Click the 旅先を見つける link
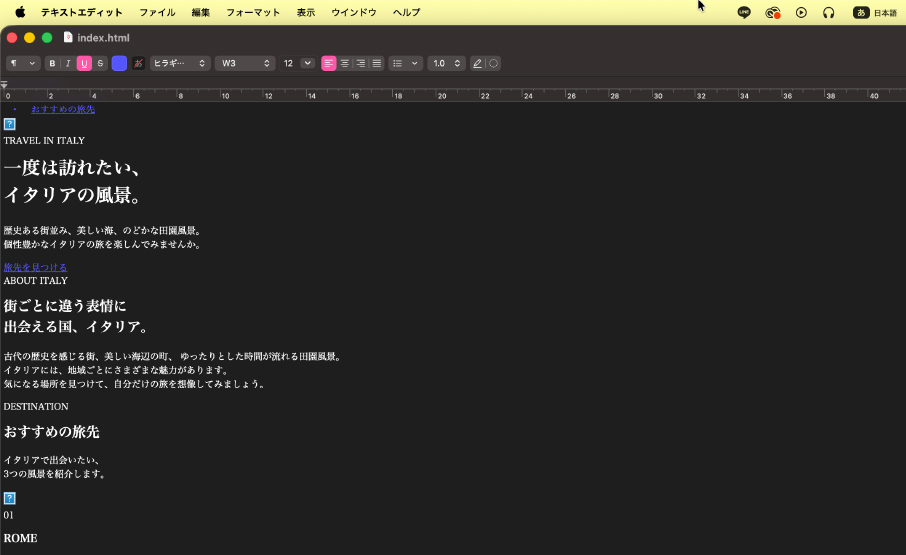This screenshot has width=906, height=555. pyautogui.click(x=35, y=267)
